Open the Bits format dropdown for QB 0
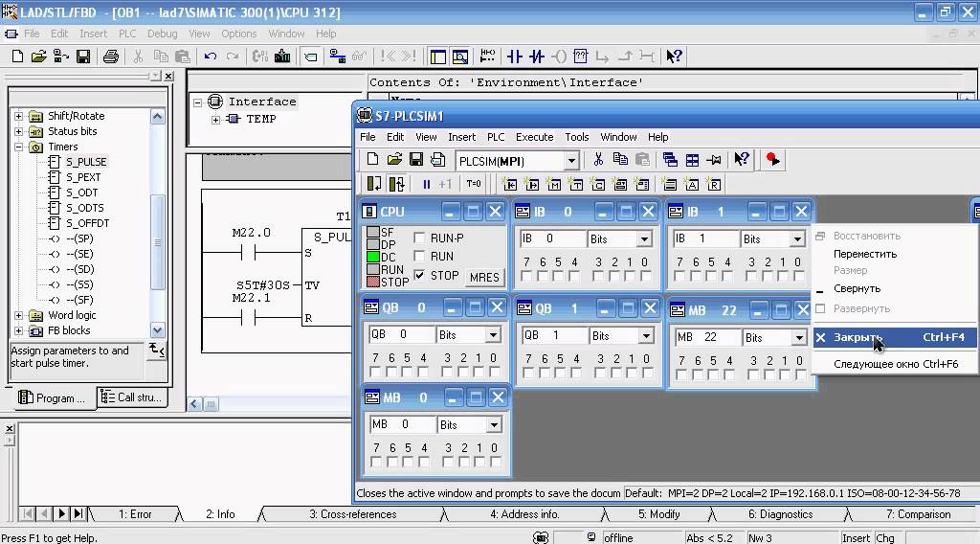Screen dimensions: 980x544 493,334
